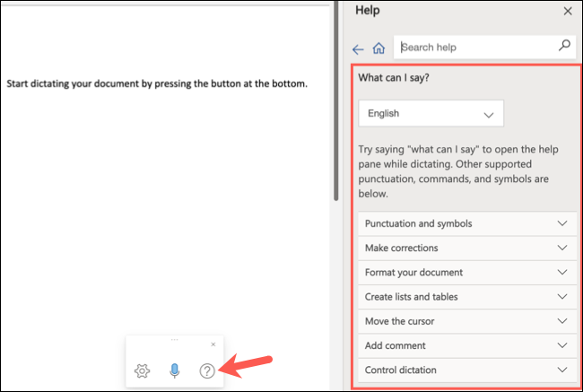
Task: Click the dictation help question mark icon
Action: click(x=207, y=370)
